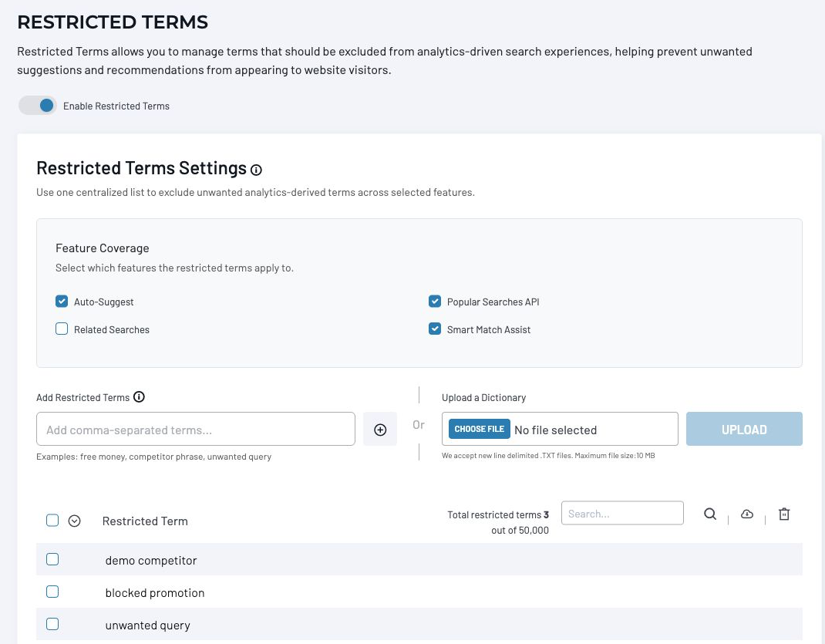This screenshot has width=825, height=644.
Task: Click the 'Feature Coverage' heading
Action: [102, 248]
